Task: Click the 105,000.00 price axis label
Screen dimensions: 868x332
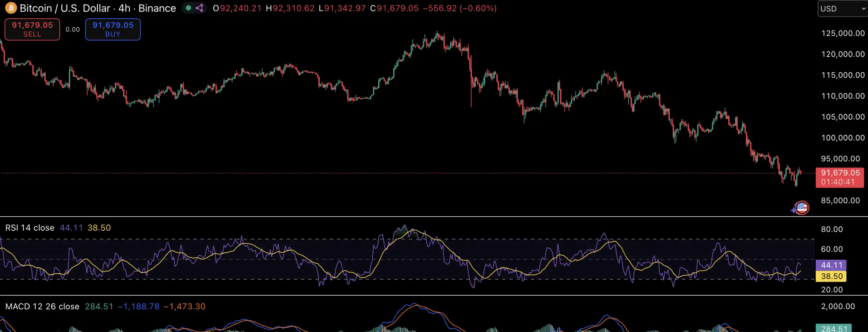Action: 843,117
